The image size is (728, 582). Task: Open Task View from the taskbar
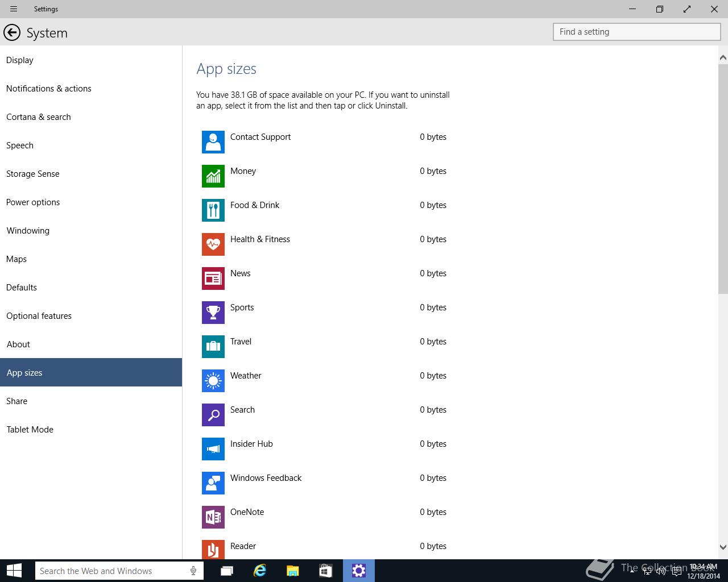[x=227, y=571]
